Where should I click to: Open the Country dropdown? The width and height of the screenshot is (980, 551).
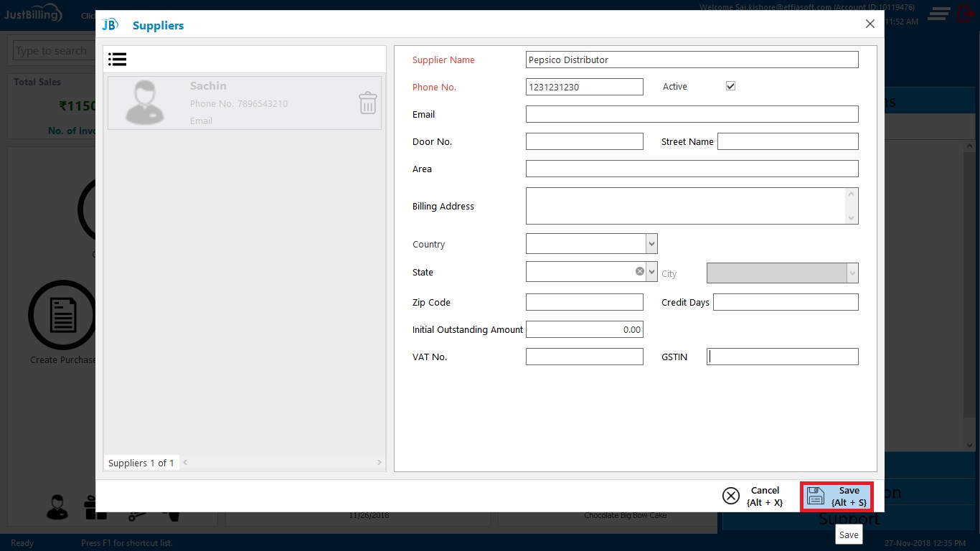[651, 244]
